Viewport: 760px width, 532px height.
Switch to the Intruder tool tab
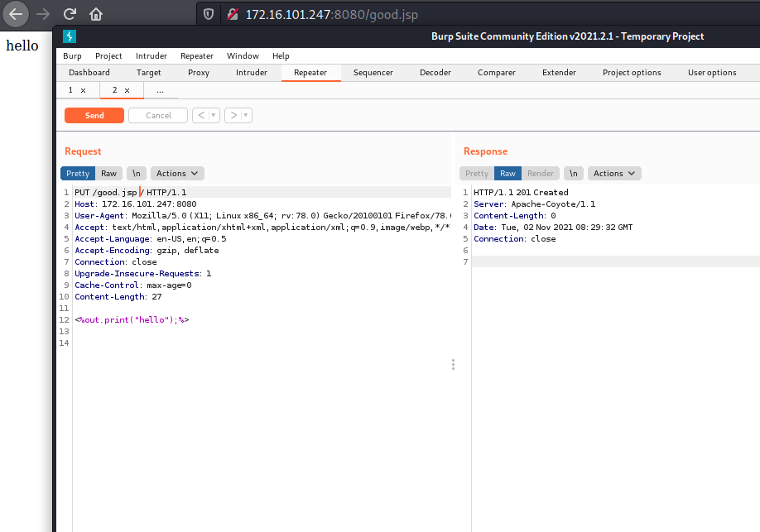coord(252,73)
